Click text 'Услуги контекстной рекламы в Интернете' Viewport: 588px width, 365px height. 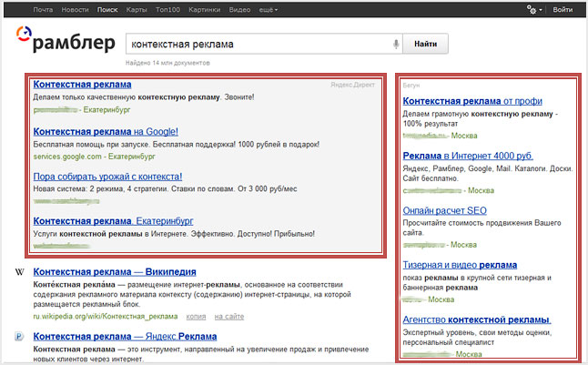pyautogui.click(x=110, y=234)
